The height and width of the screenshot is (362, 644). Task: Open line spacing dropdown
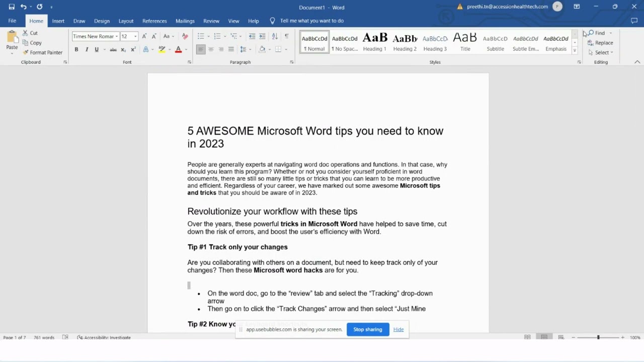(x=245, y=49)
